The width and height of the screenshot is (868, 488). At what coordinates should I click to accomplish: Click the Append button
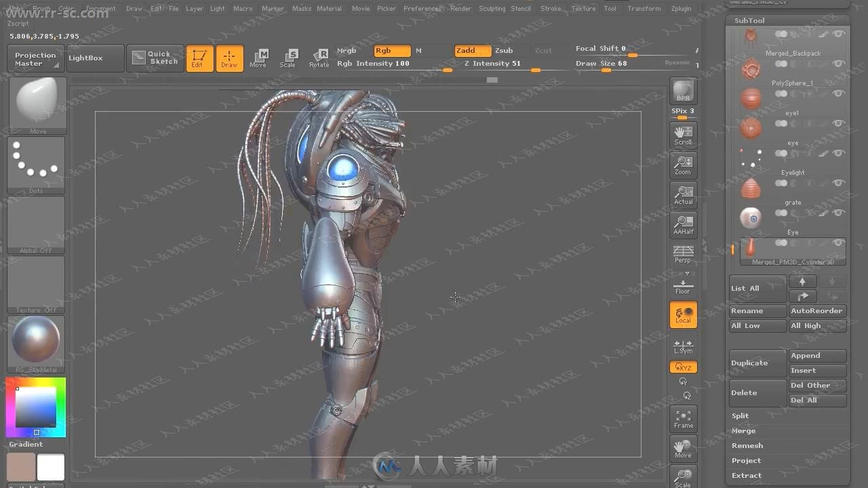(818, 355)
